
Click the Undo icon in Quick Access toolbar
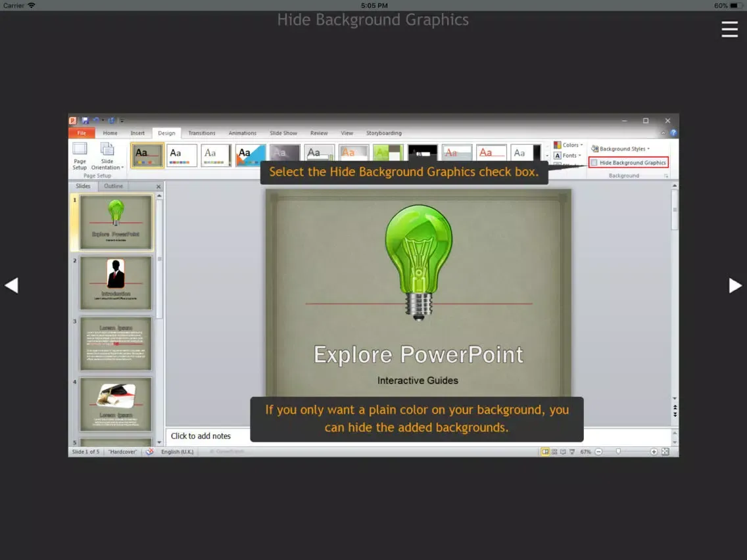point(96,120)
